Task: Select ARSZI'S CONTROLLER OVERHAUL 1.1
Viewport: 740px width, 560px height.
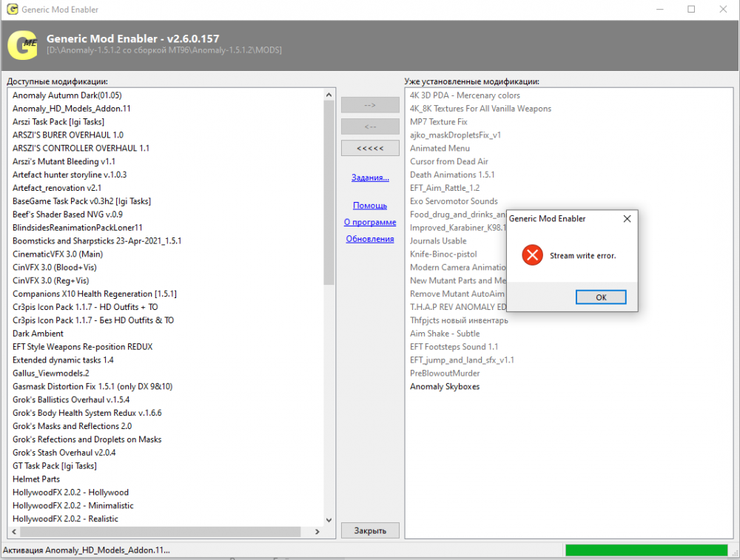Action: 81,148
